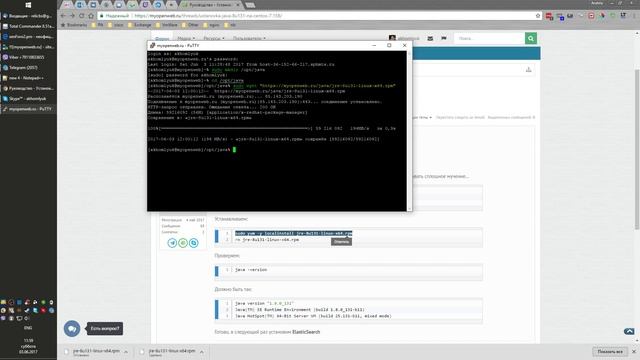The height and width of the screenshot is (360, 640).
Task: Open the chat bubble help widget
Action: click(72, 329)
